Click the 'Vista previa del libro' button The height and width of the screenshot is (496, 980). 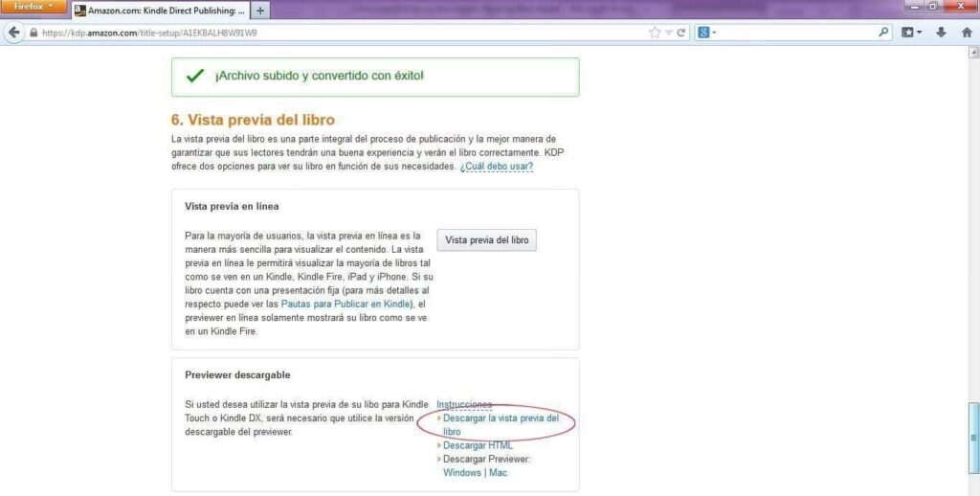(x=486, y=239)
